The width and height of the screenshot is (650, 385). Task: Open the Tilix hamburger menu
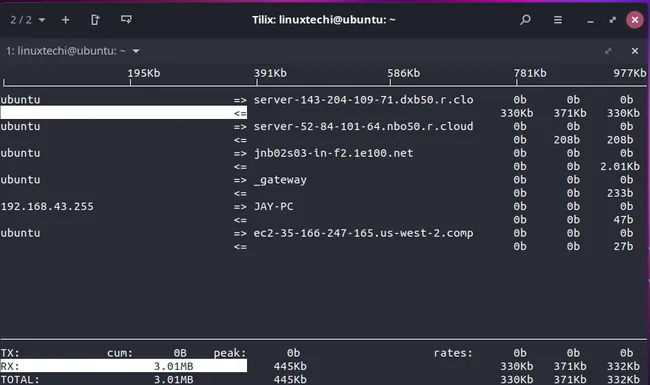point(558,19)
